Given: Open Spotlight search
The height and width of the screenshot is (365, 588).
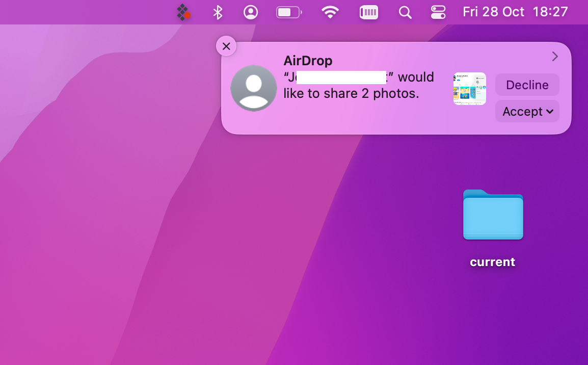Looking at the screenshot, I should pyautogui.click(x=405, y=12).
